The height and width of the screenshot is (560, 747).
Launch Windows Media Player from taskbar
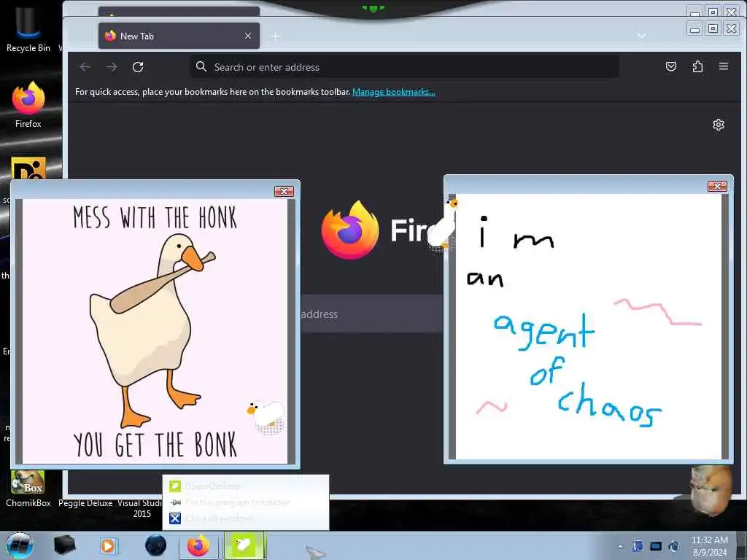pyautogui.click(x=108, y=545)
